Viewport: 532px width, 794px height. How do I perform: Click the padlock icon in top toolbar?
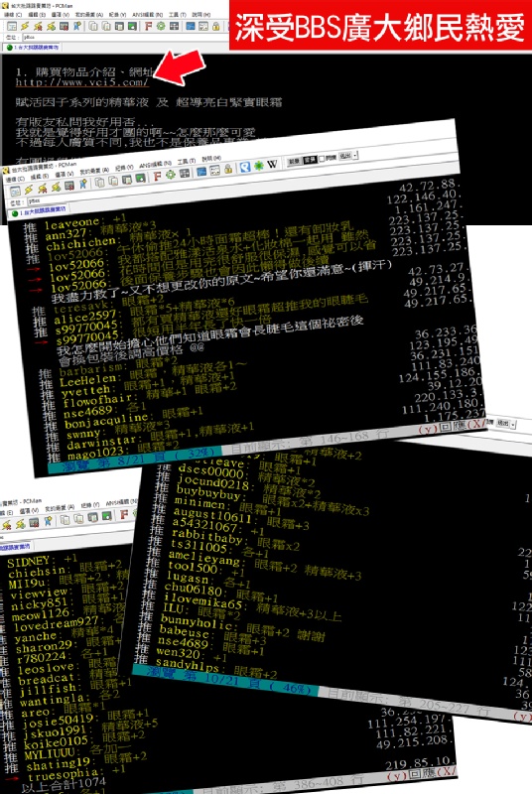pos(216,27)
